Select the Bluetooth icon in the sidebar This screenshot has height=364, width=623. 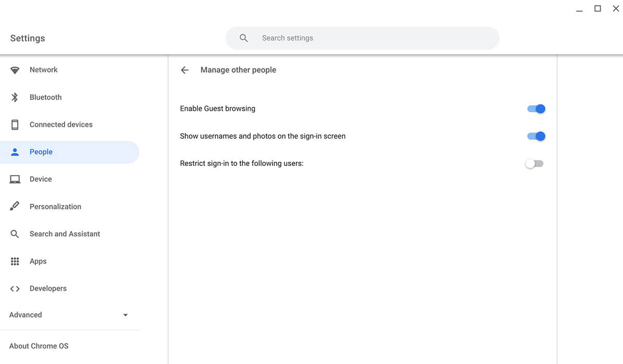15,97
